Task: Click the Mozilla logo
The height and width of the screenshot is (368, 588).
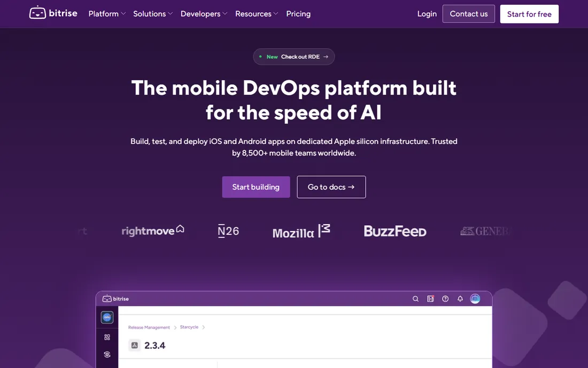Action: 301,231
